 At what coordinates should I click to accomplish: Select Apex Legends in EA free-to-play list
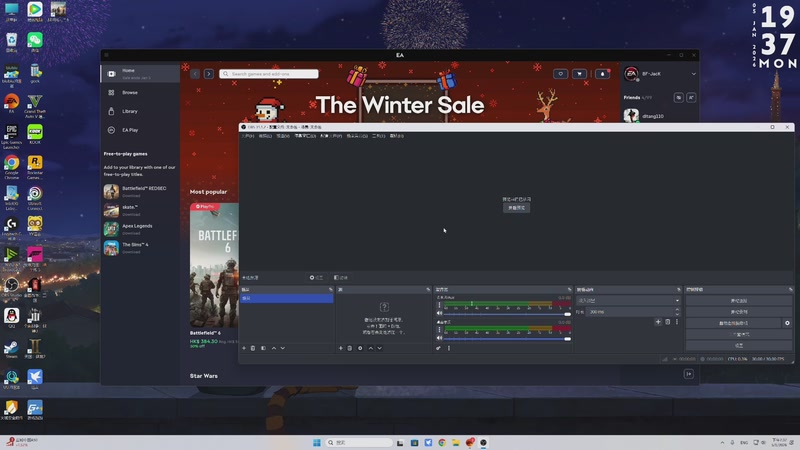tap(140, 229)
